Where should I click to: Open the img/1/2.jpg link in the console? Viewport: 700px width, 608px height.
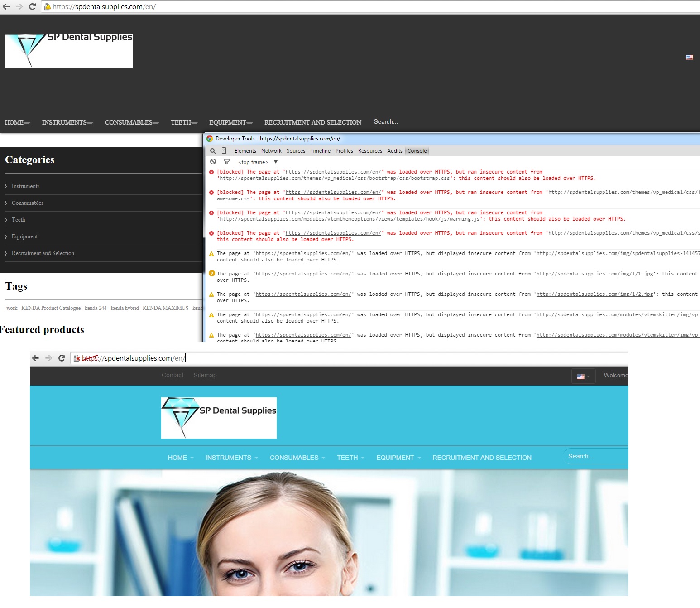pyautogui.click(x=595, y=294)
